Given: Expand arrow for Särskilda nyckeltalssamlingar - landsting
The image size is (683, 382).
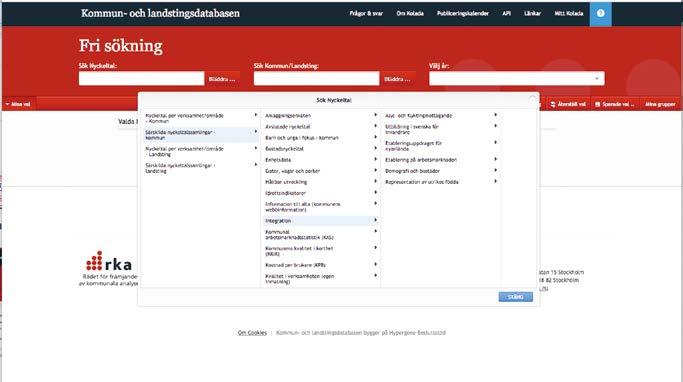Looking at the screenshot, I should click(x=256, y=165).
